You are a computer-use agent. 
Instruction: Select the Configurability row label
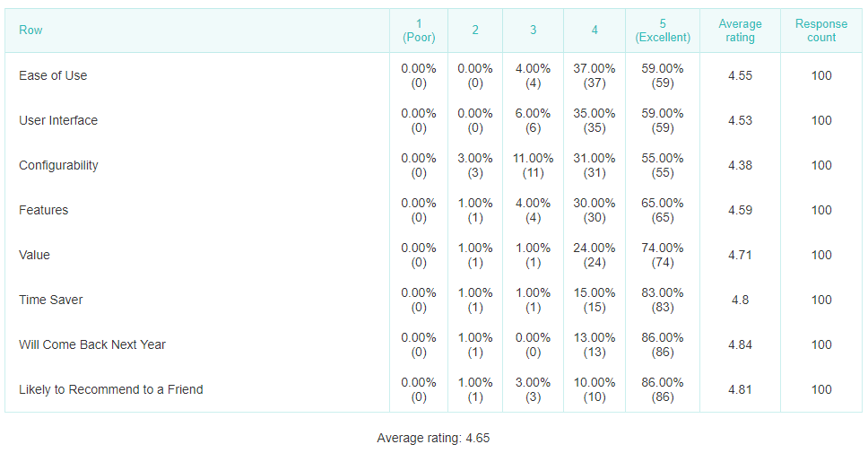58,165
